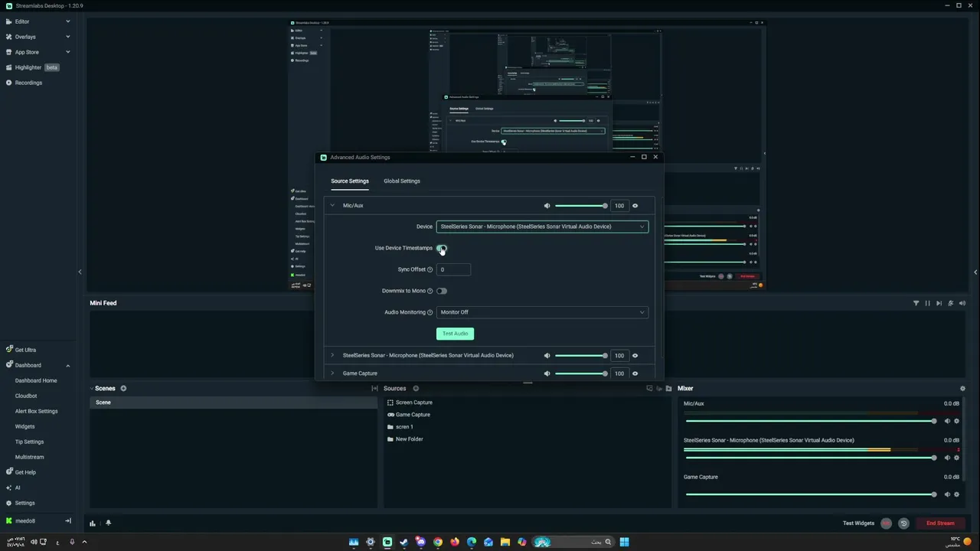Mute Game Capture speaker icon in Mixer

coord(947,494)
